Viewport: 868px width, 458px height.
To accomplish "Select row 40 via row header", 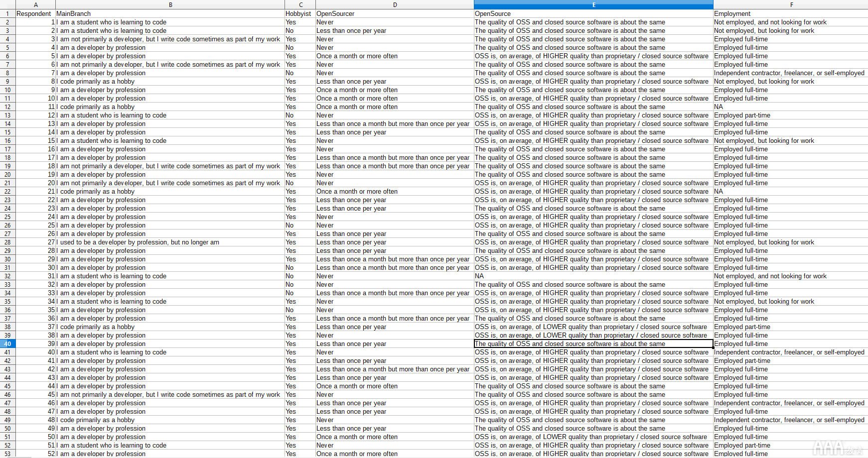I will click(x=7, y=344).
